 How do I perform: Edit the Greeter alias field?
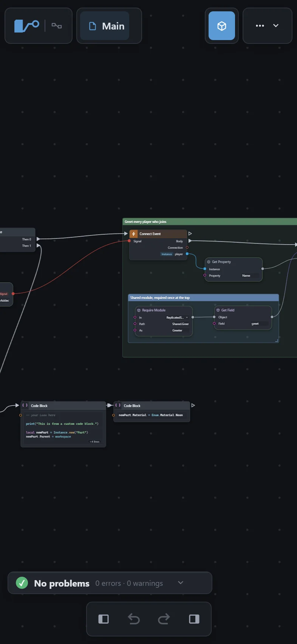point(180,330)
